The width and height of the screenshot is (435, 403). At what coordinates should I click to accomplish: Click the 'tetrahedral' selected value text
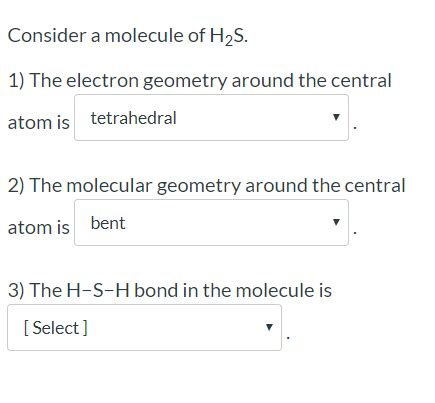(133, 118)
